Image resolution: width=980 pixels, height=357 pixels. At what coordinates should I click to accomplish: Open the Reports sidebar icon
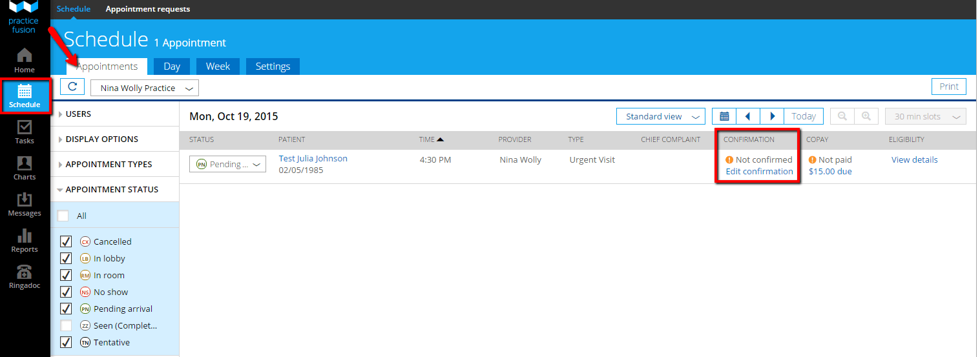[25, 240]
